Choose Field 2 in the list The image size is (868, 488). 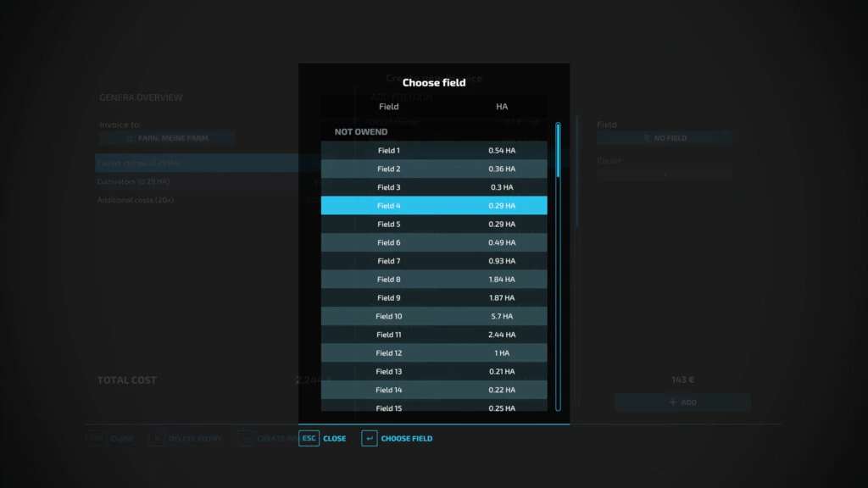tap(434, 169)
